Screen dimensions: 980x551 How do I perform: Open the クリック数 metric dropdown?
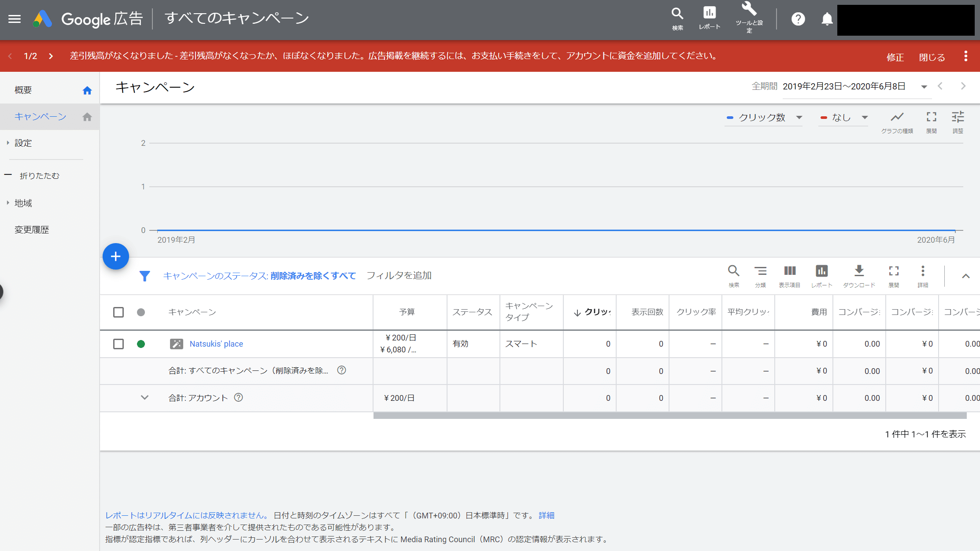tap(764, 118)
